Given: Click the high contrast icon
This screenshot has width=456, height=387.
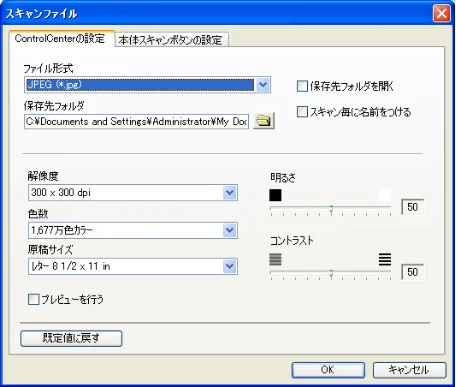Looking at the screenshot, I should click(385, 259).
